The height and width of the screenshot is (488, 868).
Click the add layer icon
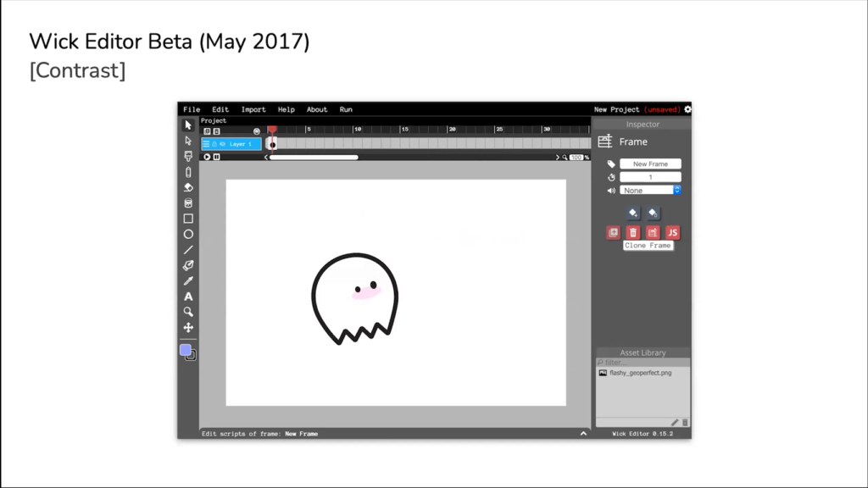tap(207, 131)
